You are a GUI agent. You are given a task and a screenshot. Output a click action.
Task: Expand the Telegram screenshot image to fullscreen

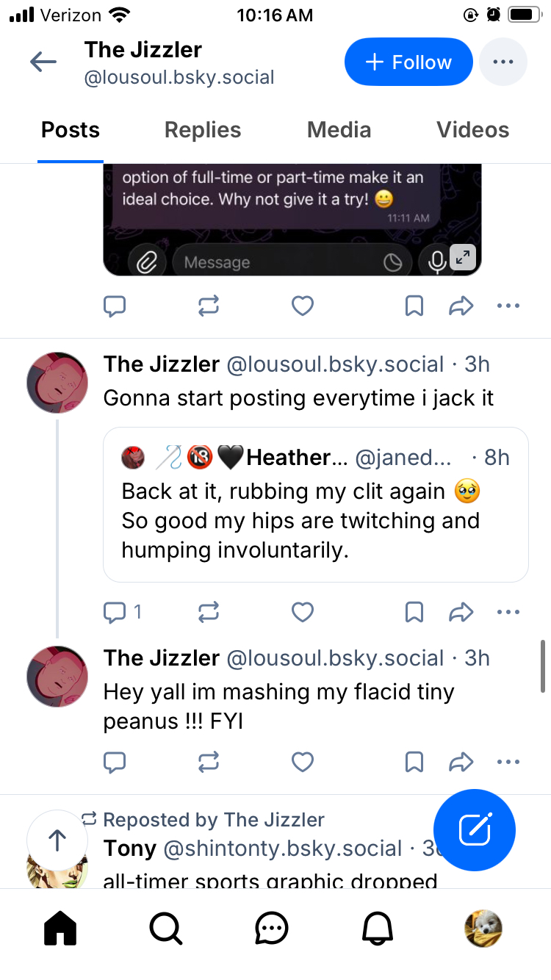tap(463, 258)
